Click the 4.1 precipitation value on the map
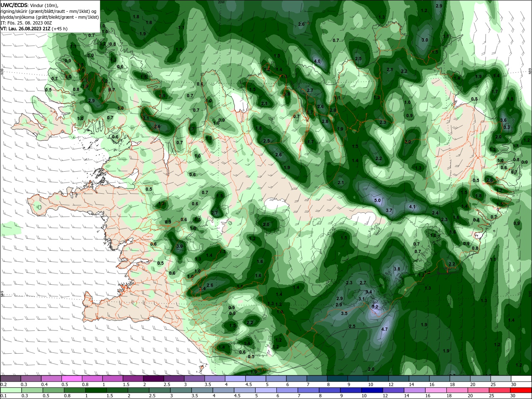532x399 pixels. tap(412, 207)
